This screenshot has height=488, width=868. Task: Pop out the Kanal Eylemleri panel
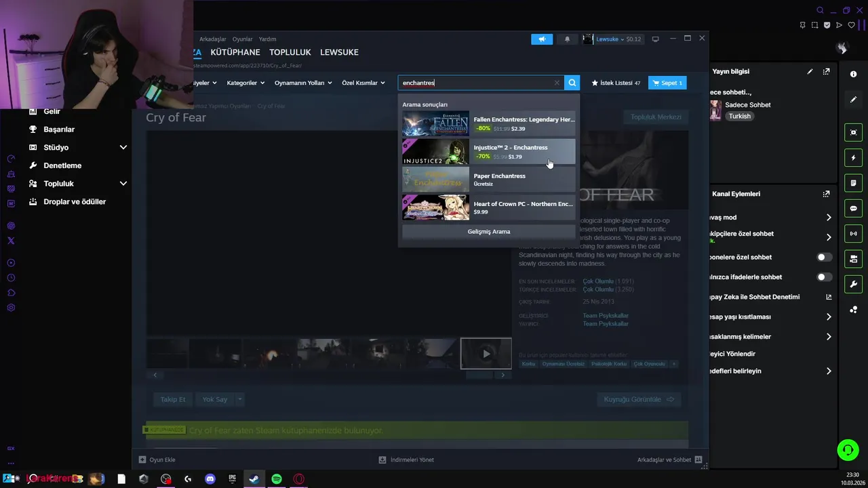tap(826, 194)
